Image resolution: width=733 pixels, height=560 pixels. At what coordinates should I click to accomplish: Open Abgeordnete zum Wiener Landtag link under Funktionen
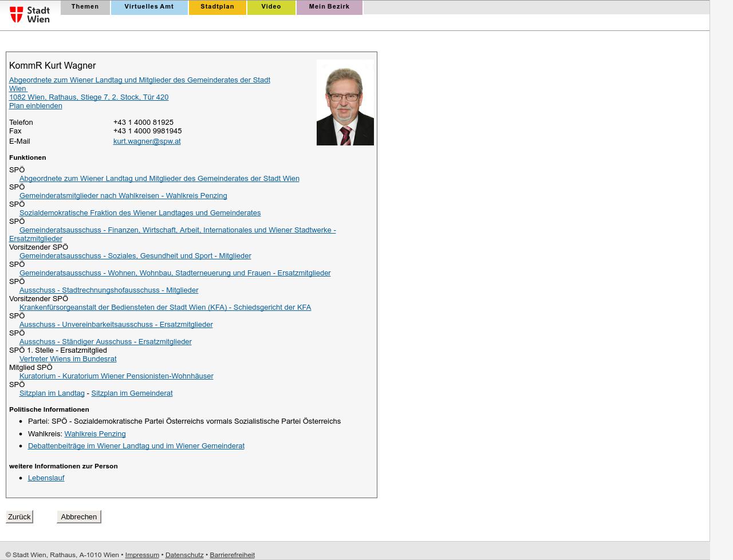(159, 179)
